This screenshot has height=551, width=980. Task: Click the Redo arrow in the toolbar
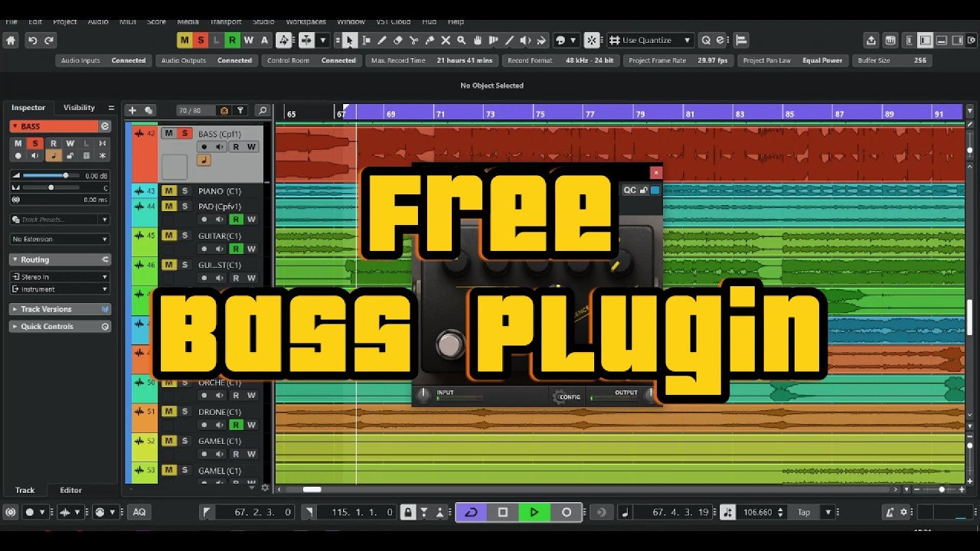(x=49, y=41)
